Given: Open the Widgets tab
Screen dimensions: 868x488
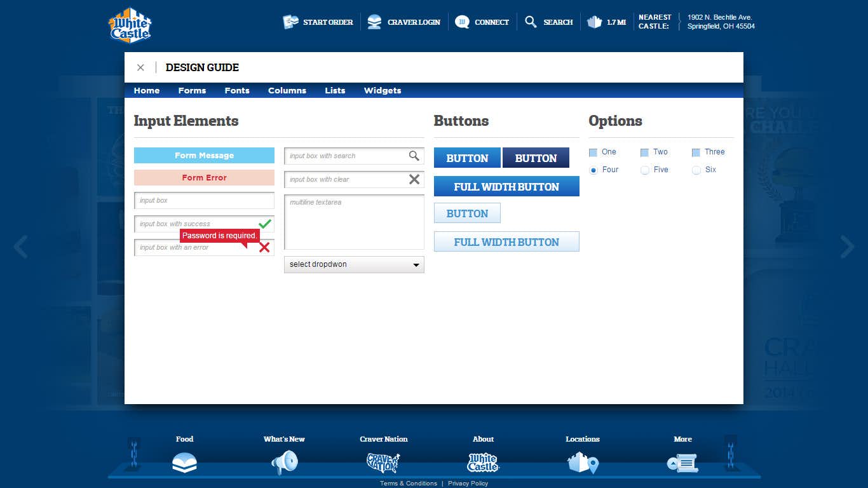Looking at the screenshot, I should point(383,91).
